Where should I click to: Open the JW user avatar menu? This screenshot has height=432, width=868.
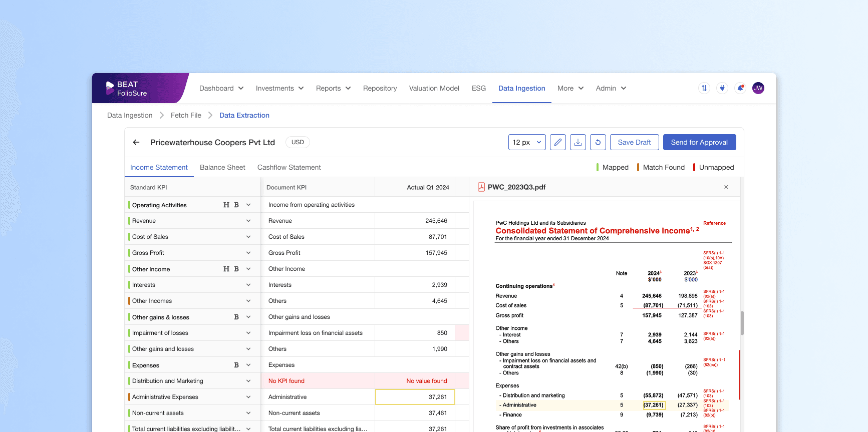[758, 88]
